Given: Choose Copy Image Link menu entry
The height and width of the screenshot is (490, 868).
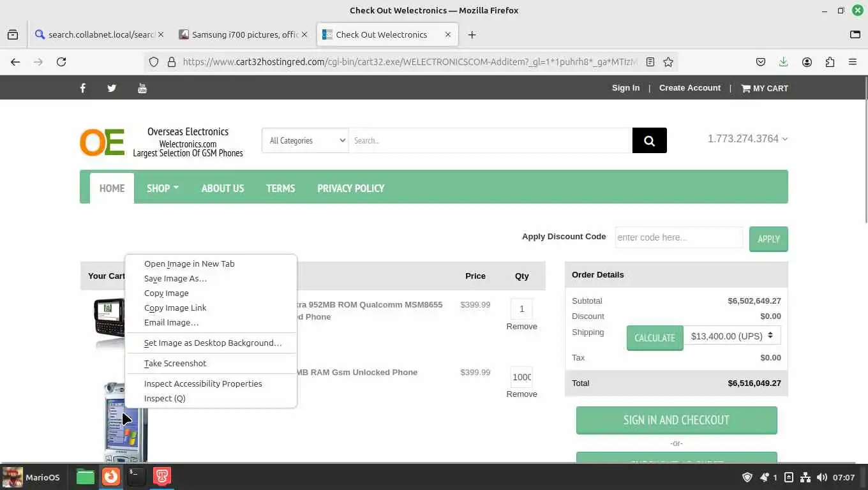Looking at the screenshot, I should (x=211, y=308).
